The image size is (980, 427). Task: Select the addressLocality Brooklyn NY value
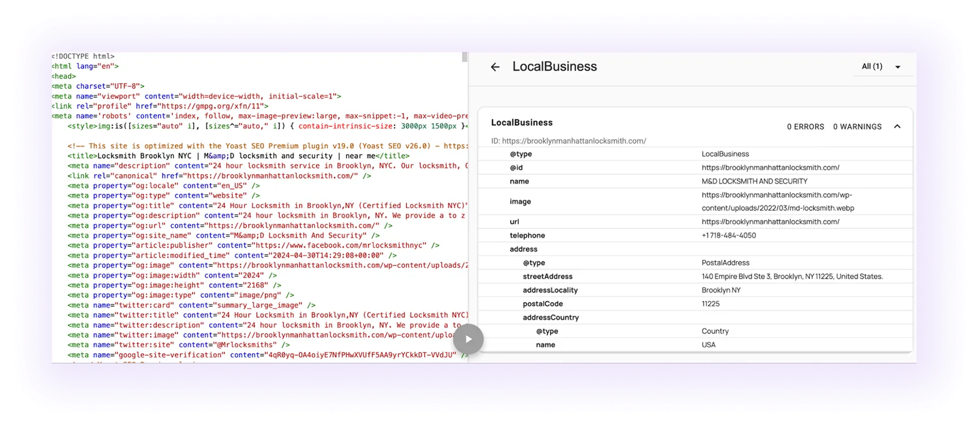tap(721, 290)
